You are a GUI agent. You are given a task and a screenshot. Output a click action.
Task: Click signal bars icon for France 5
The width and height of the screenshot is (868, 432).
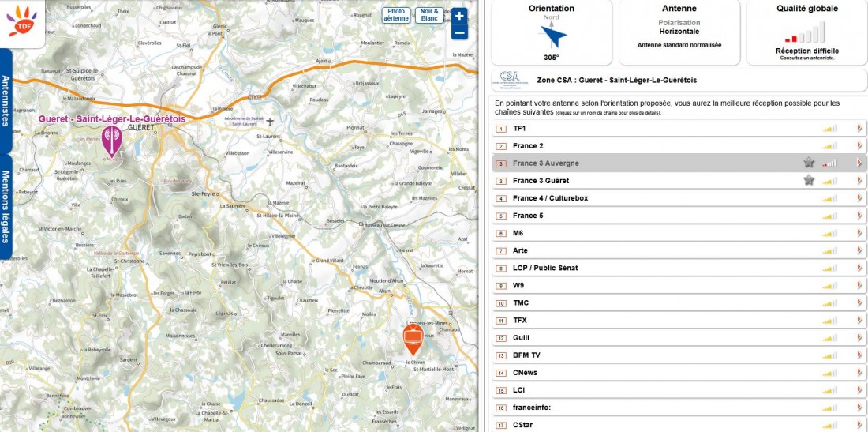point(830,216)
